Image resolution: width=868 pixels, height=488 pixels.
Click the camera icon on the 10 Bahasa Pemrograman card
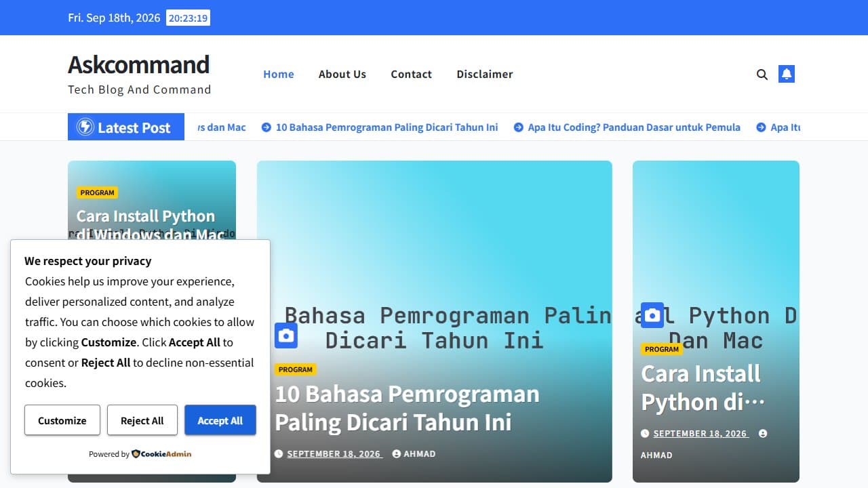(286, 335)
